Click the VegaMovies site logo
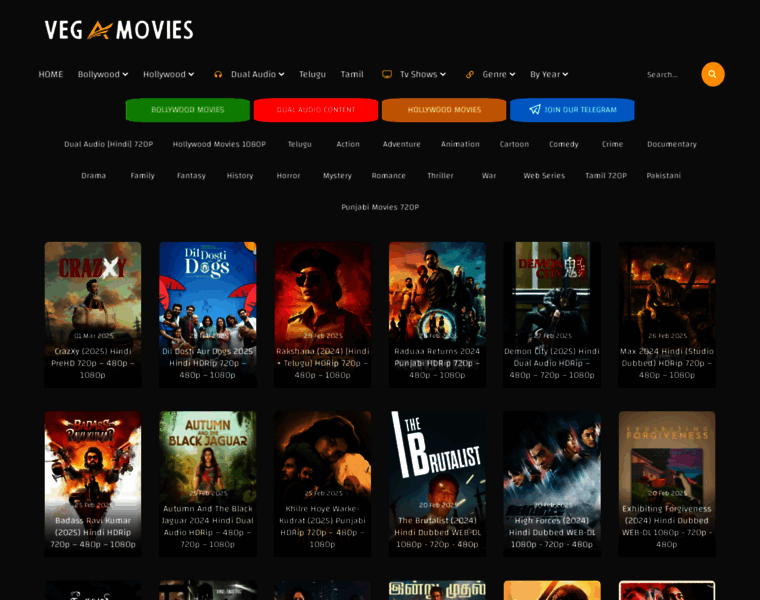 pos(119,30)
